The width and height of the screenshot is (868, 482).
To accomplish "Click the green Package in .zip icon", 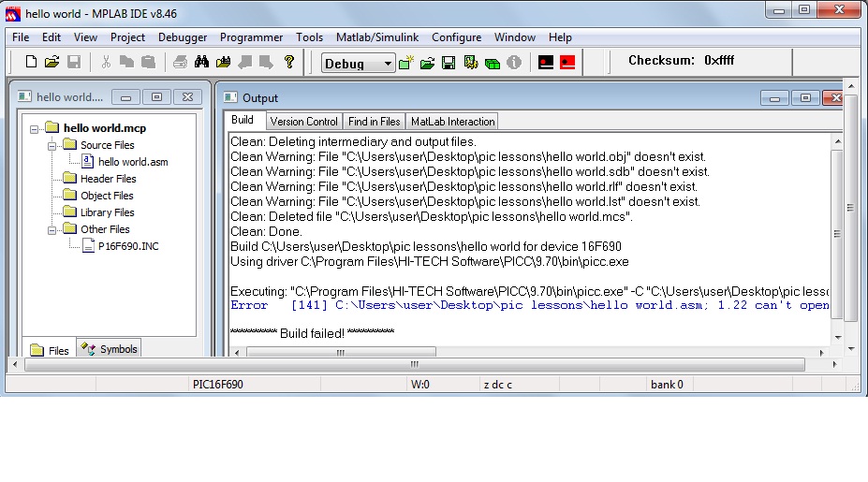I will [493, 63].
